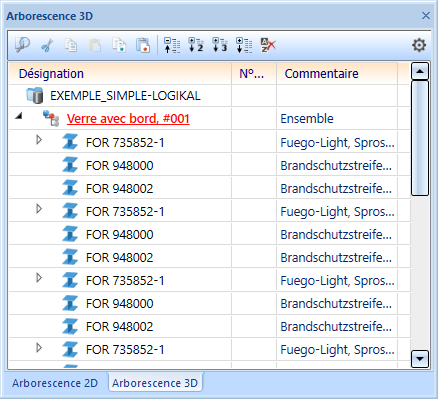
Task: Expand the tree to level 2
Action: click(x=196, y=45)
